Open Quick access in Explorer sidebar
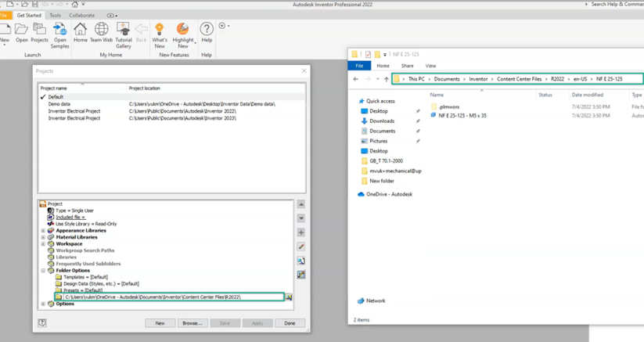Viewport: 644px width, 342px height. [380, 101]
